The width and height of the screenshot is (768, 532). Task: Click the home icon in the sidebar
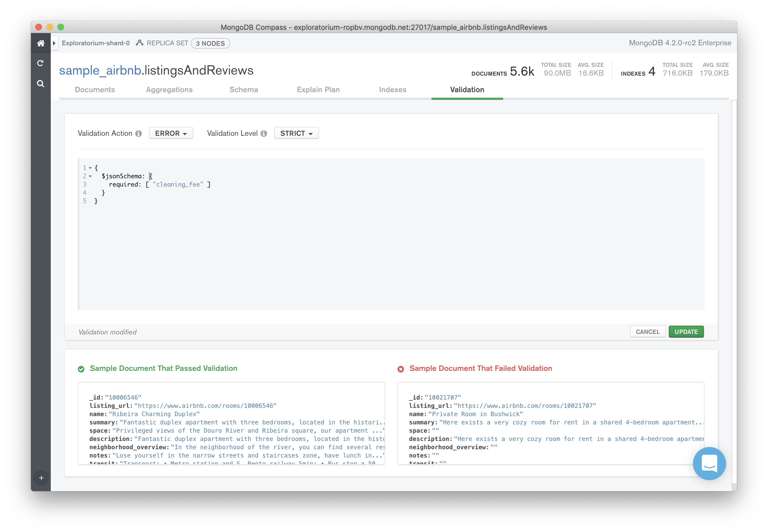pyautogui.click(x=41, y=43)
